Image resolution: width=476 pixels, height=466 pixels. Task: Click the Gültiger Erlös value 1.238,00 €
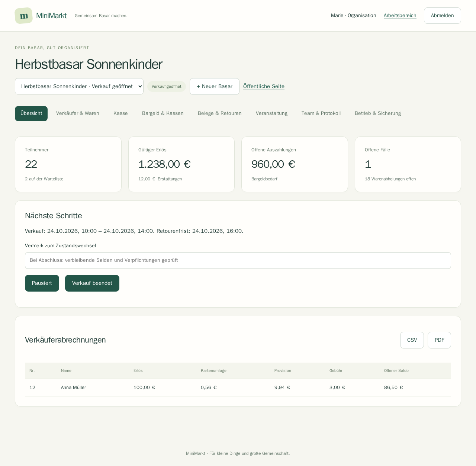click(x=164, y=164)
